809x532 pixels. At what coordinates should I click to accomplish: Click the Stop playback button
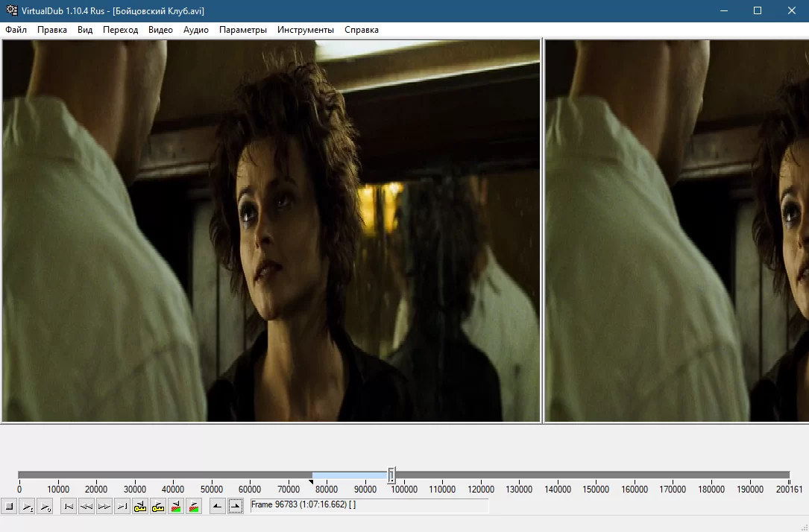pyautogui.click(x=9, y=506)
